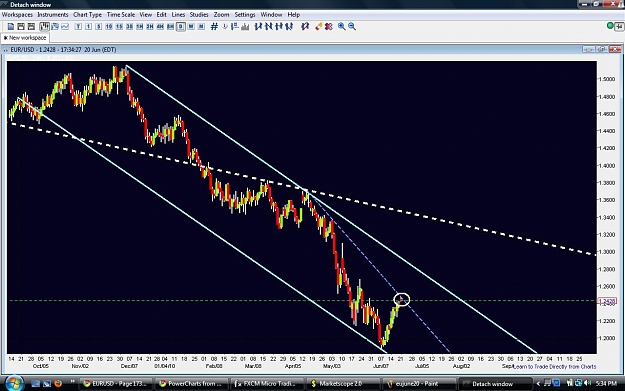The width and height of the screenshot is (625, 391).
Task: Zoom out with the minus magnifier
Action: (x=352, y=27)
